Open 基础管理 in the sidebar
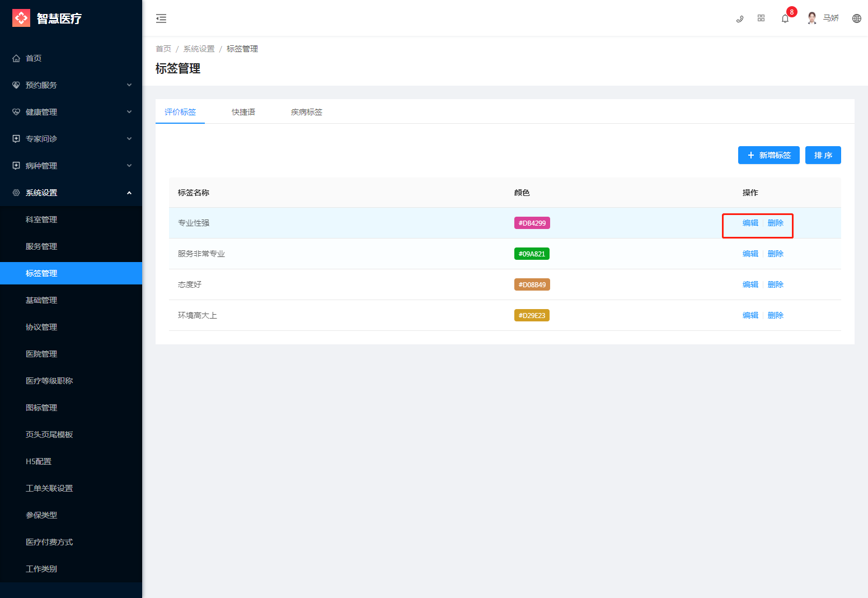This screenshot has height=598, width=868. pyautogui.click(x=71, y=300)
